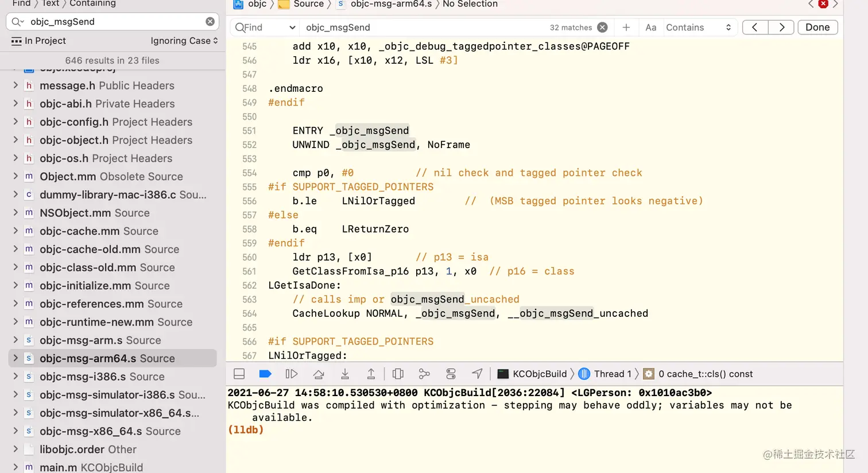Go to previous match in find bar
Screen dimensions: 868x473
point(755,27)
